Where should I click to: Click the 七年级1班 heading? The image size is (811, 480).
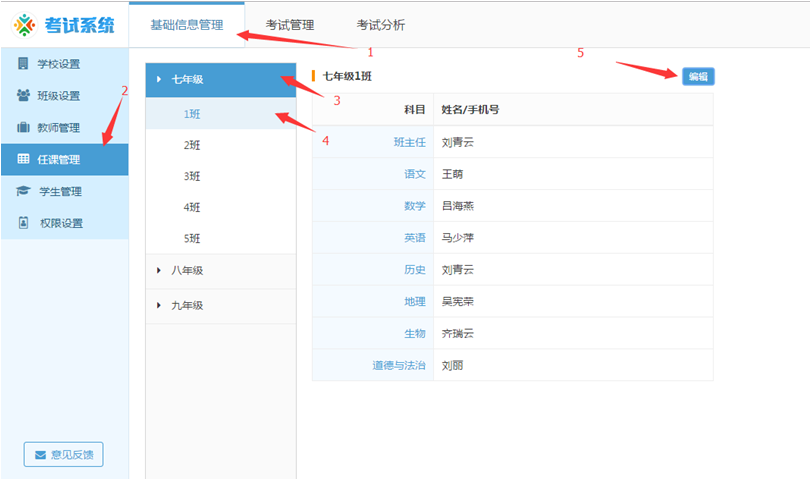click(x=347, y=77)
